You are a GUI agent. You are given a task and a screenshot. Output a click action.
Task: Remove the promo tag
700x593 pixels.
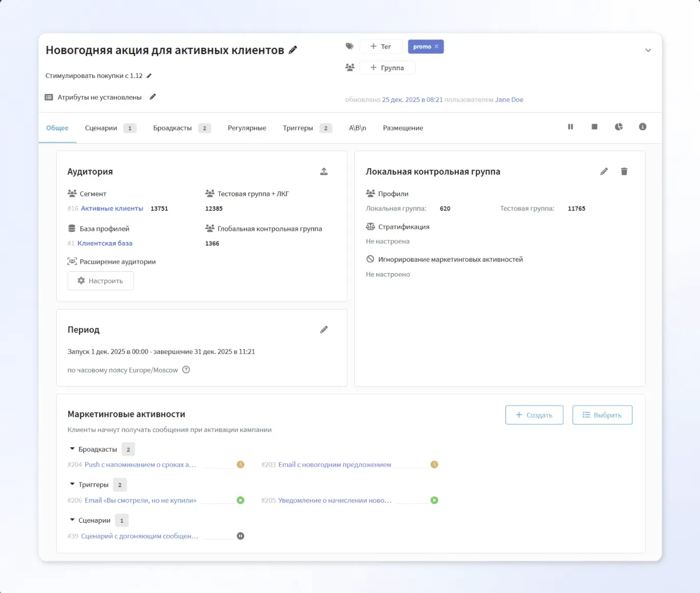point(436,47)
